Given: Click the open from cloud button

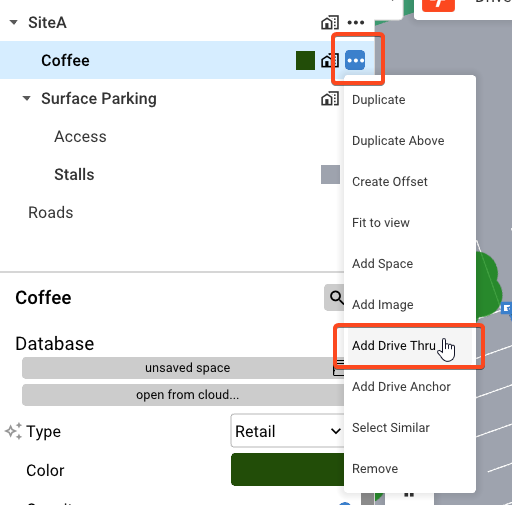Looking at the screenshot, I should coord(183,395).
